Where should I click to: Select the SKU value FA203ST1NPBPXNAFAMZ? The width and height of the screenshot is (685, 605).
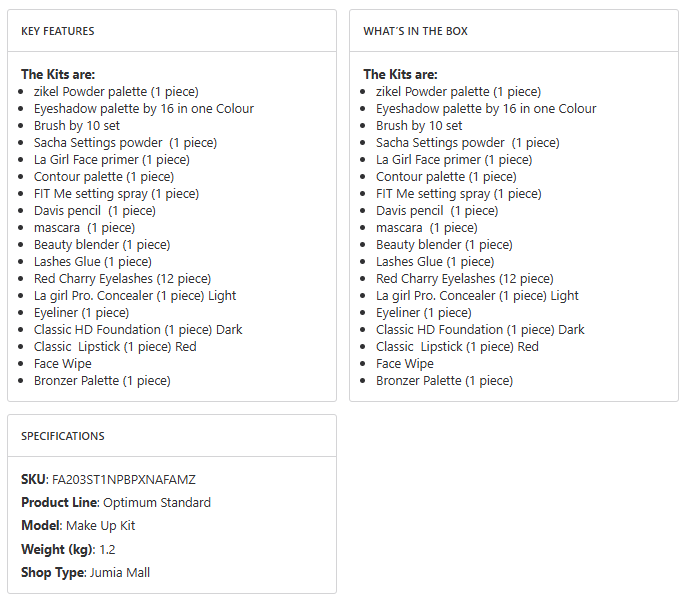pos(124,479)
